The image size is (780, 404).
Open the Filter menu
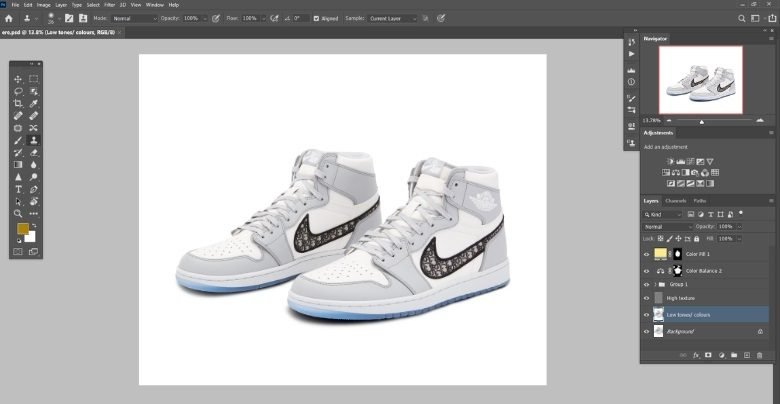[x=109, y=4]
